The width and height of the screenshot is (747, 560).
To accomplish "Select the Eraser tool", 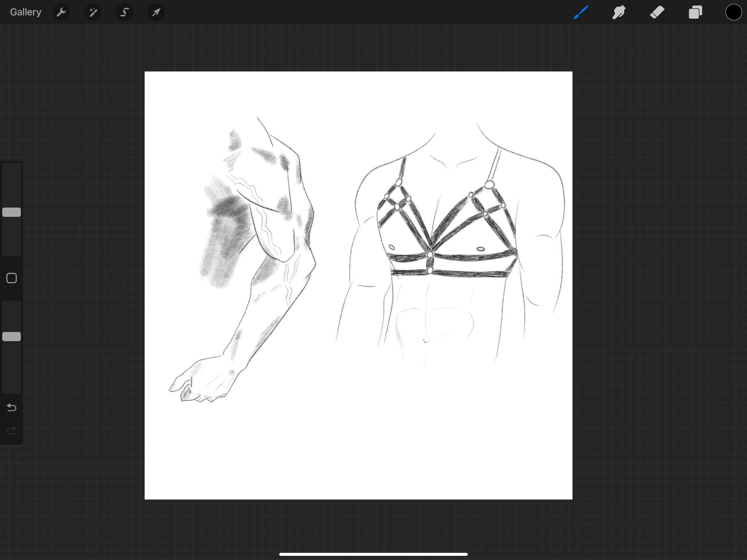I will click(657, 12).
